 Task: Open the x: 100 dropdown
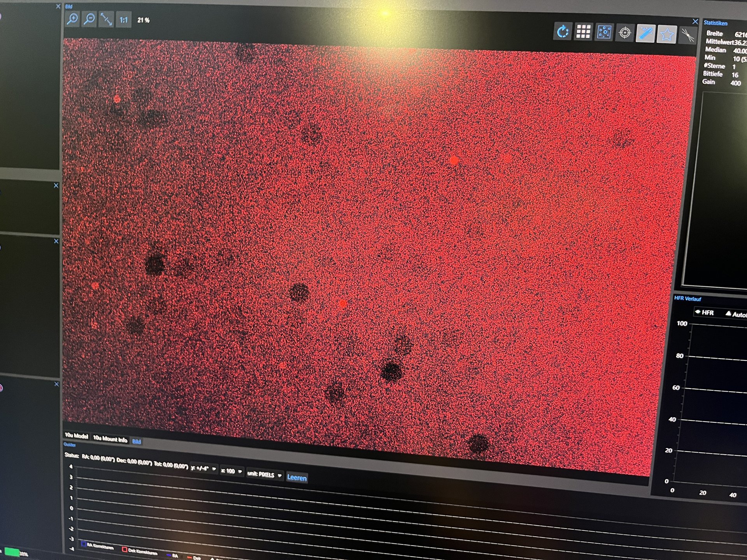click(x=231, y=471)
